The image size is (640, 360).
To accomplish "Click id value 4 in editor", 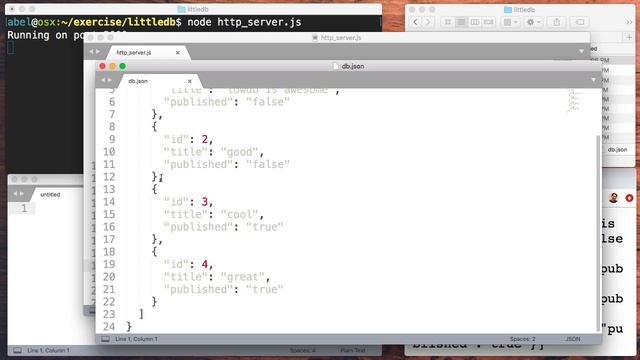I will point(204,264).
